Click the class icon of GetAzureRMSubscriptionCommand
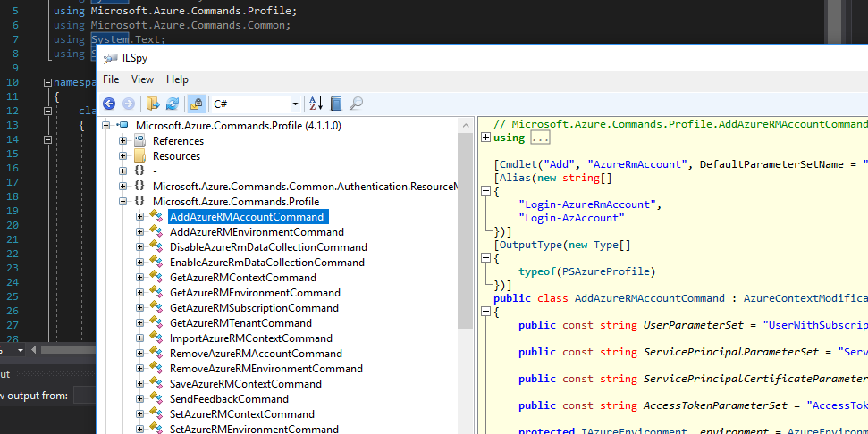868x434 pixels. tap(156, 308)
